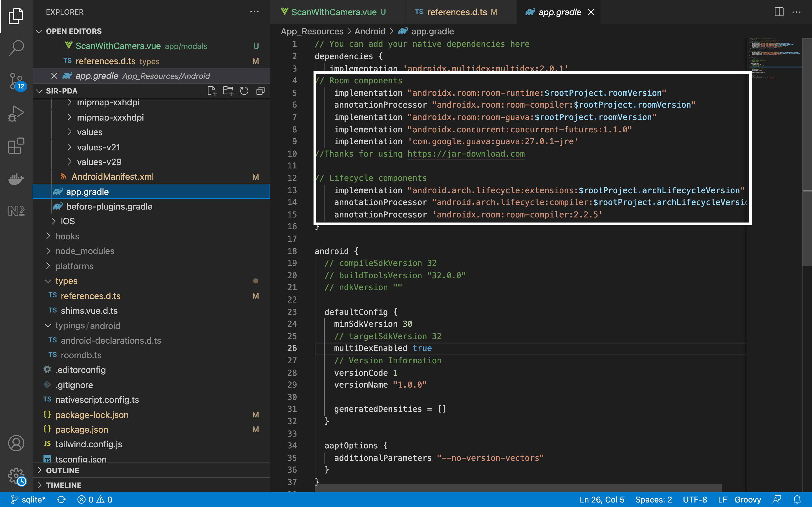Open the jar-download.com link in the code
Screen dimensions: 812x507
466,154
